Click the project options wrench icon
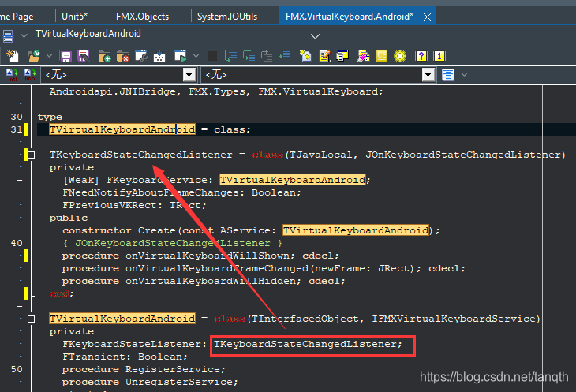576x392 pixels. coord(141,56)
